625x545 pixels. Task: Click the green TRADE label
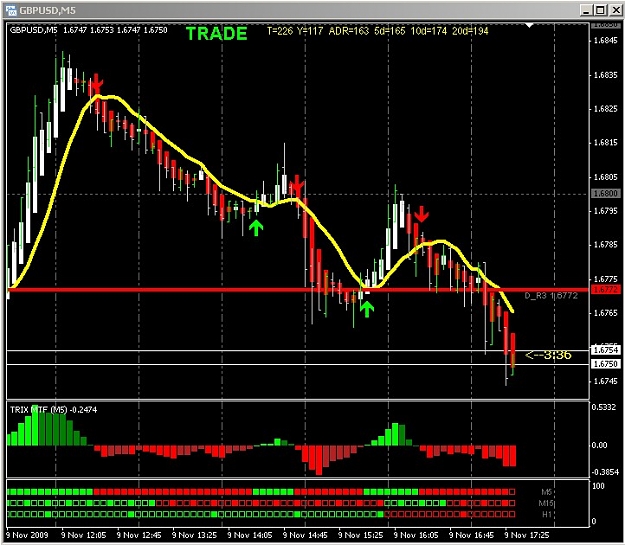click(x=216, y=33)
